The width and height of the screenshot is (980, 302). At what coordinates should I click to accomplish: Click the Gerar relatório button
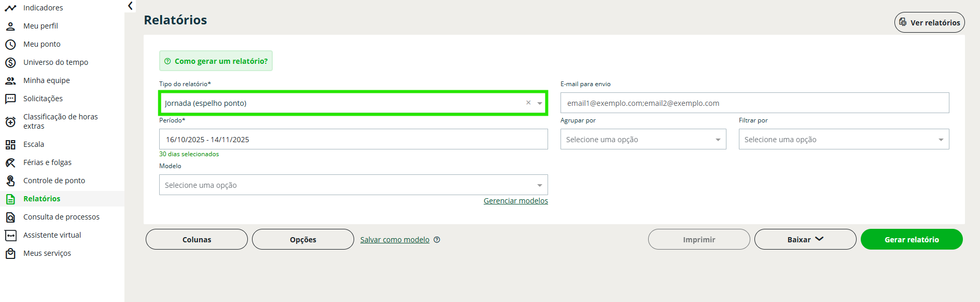(x=911, y=240)
